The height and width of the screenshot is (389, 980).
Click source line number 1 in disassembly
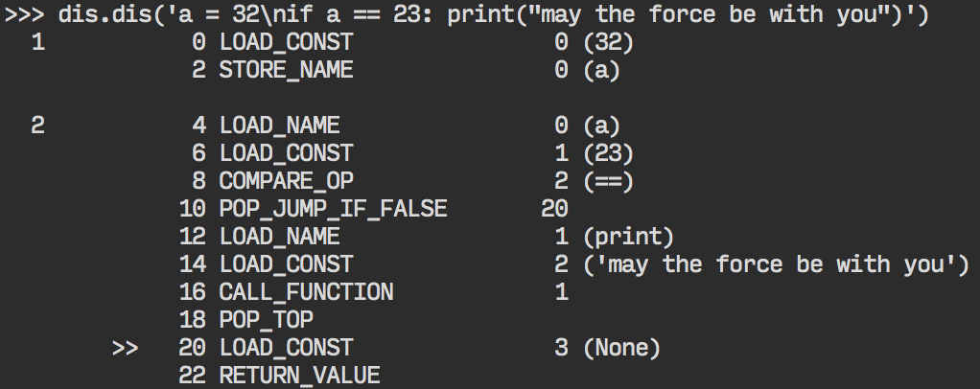pos(37,42)
